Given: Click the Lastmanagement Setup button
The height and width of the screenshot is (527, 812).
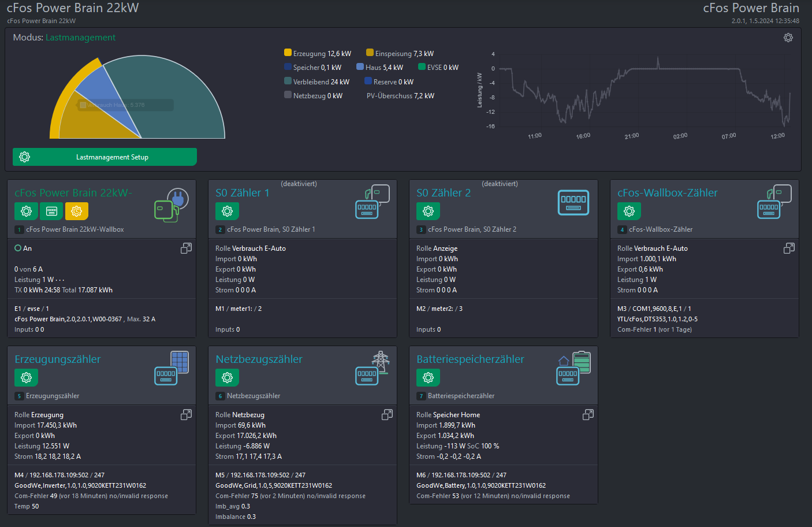Looking at the screenshot, I should [x=105, y=157].
